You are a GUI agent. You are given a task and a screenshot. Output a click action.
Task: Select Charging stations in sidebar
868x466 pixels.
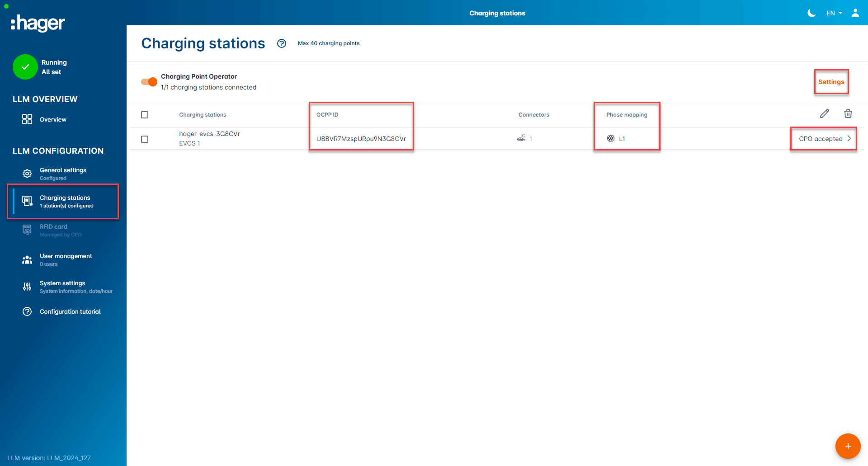pyautogui.click(x=63, y=201)
